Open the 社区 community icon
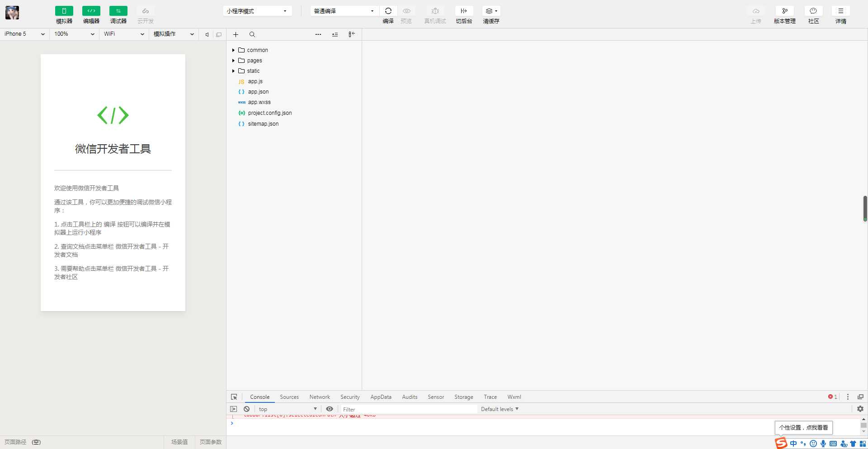This screenshot has height=449, width=868. pos(813,11)
